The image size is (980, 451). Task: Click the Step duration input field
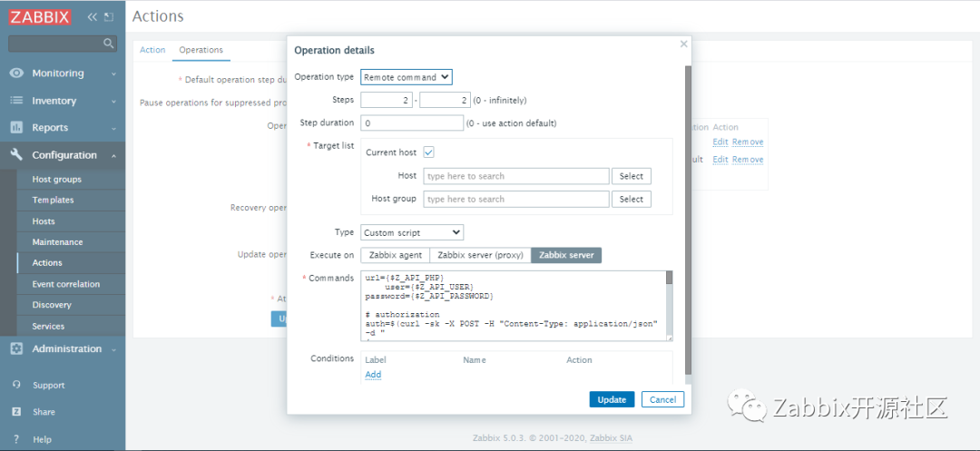pos(412,123)
